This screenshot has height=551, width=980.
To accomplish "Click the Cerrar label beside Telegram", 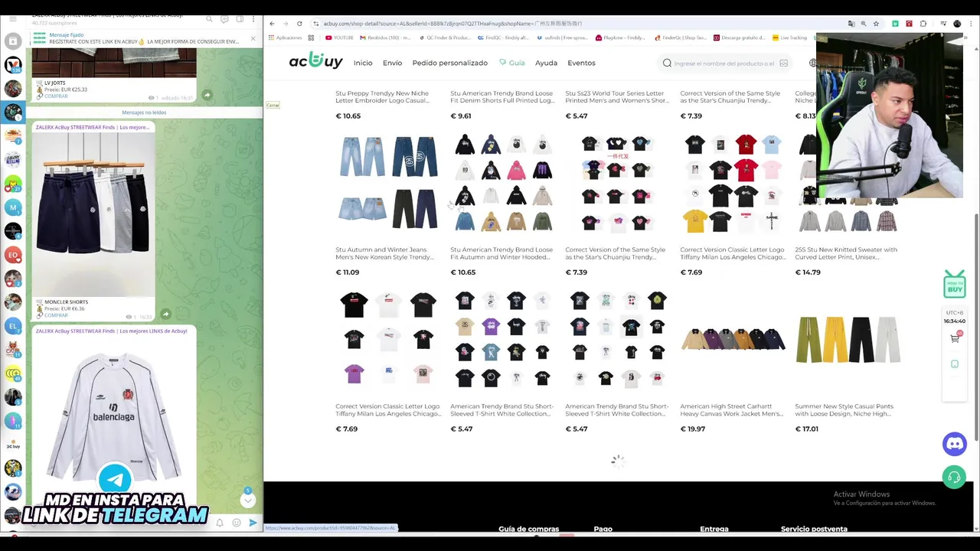I will pyautogui.click(x=273, y=105).
